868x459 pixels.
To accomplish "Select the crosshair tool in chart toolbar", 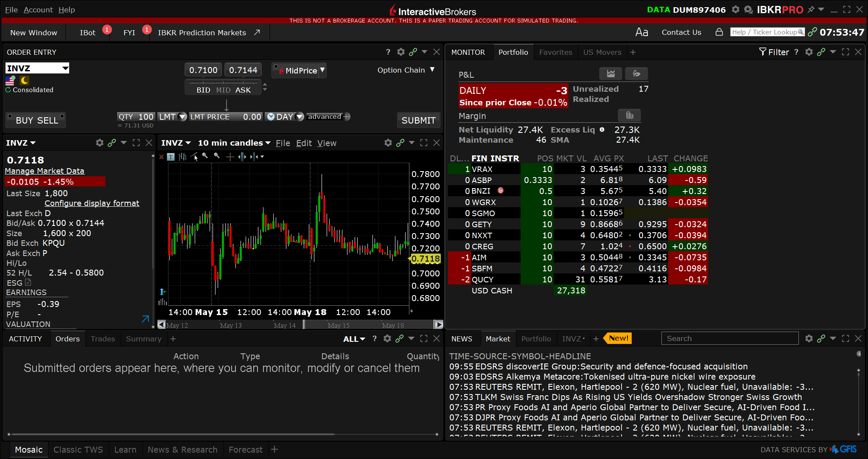I will point(230,157).
